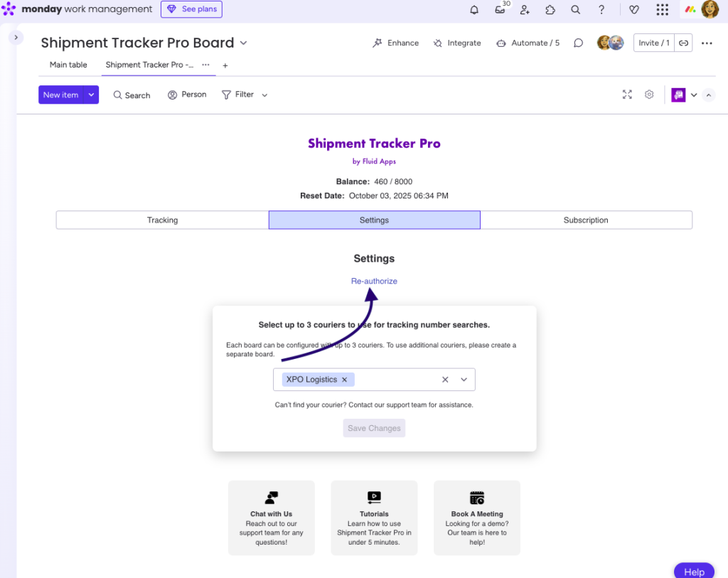Open the dropdown next to the app icon
Viewport: 728px width, 578px height.
(694, 95)
